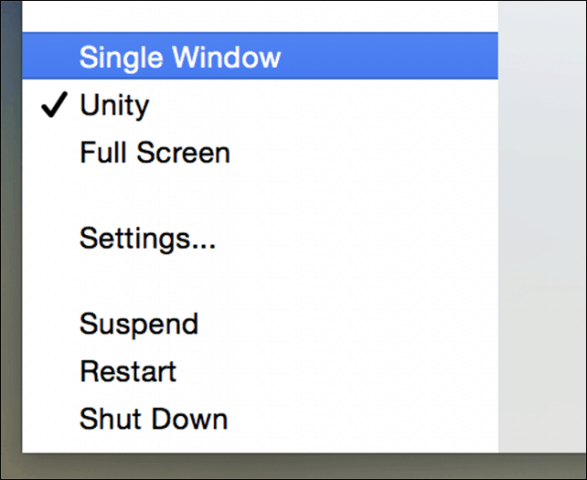Toggle off the checked Unity item
This screenshot has height=480, width=587.
(x=260, y=104)
